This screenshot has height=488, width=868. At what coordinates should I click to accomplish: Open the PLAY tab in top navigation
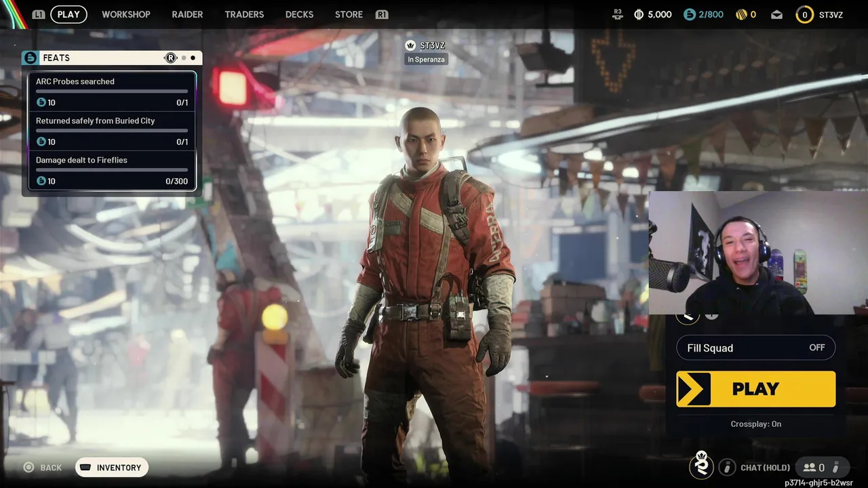point(68,14)
